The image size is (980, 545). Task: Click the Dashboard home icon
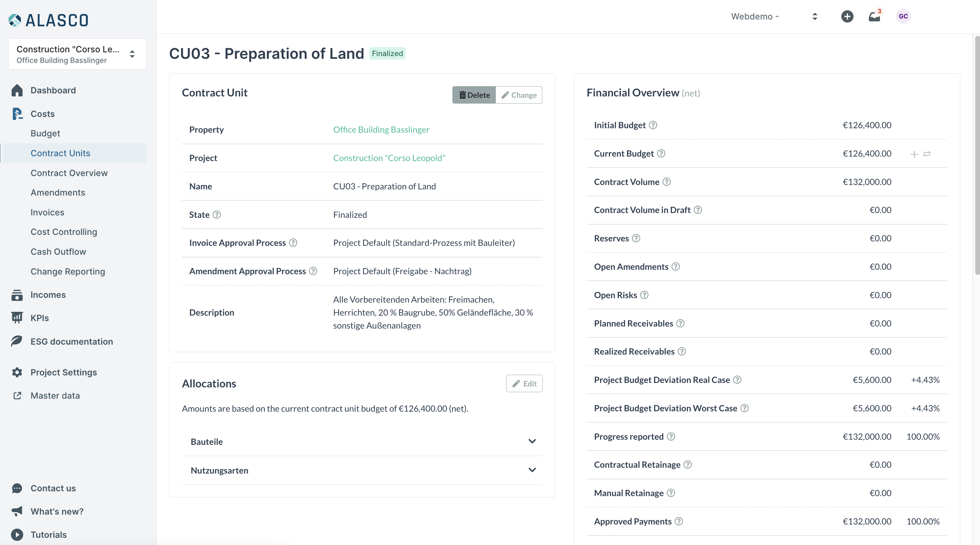click(17, 90)
